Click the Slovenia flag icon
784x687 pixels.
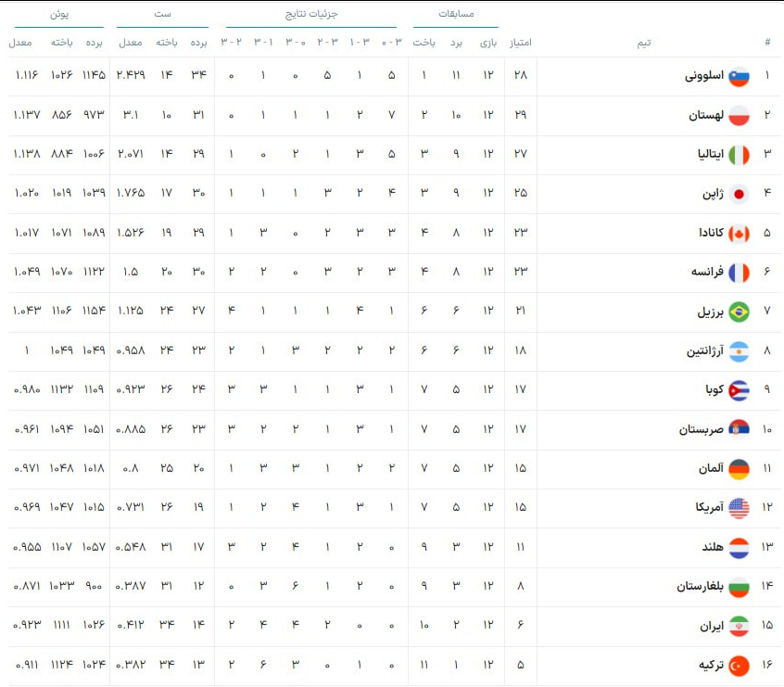tap(739, 77)
